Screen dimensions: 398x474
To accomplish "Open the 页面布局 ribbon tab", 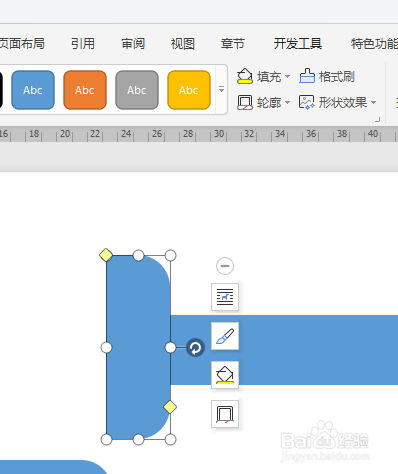I will pyautogui.click(x=22, y=44).
